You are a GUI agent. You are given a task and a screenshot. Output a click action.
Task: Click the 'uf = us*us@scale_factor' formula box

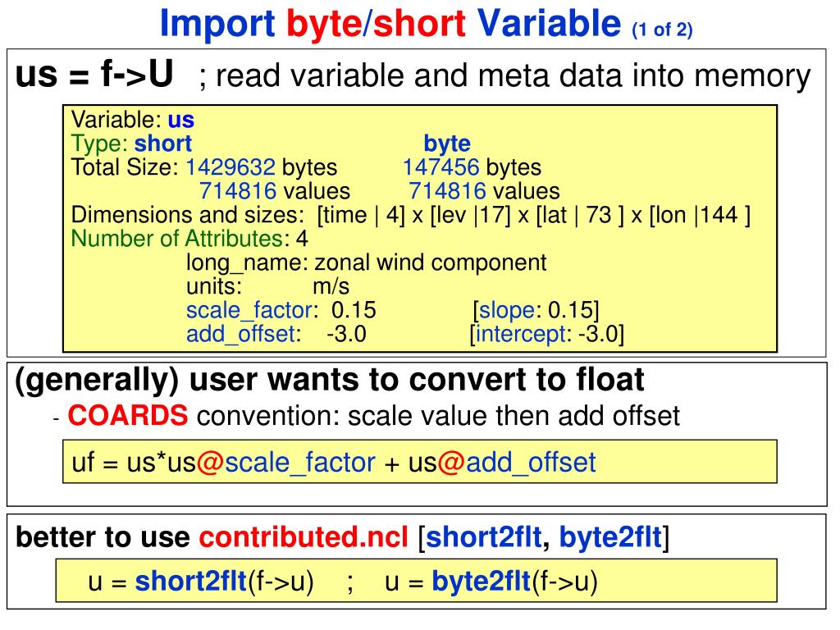[x=420, y=462]
